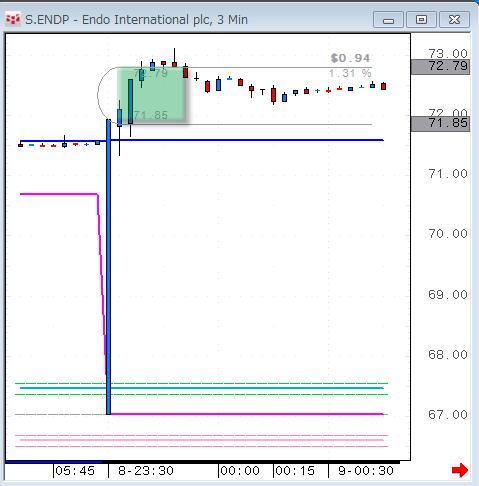Click the red app icon in title bar
The image size is (479, 486).
13,20
